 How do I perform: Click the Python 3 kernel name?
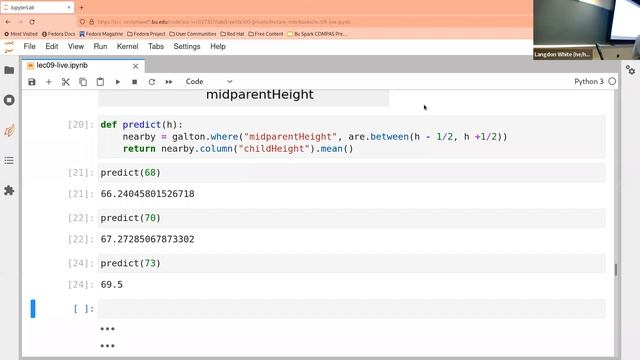[x=589, y=81]
